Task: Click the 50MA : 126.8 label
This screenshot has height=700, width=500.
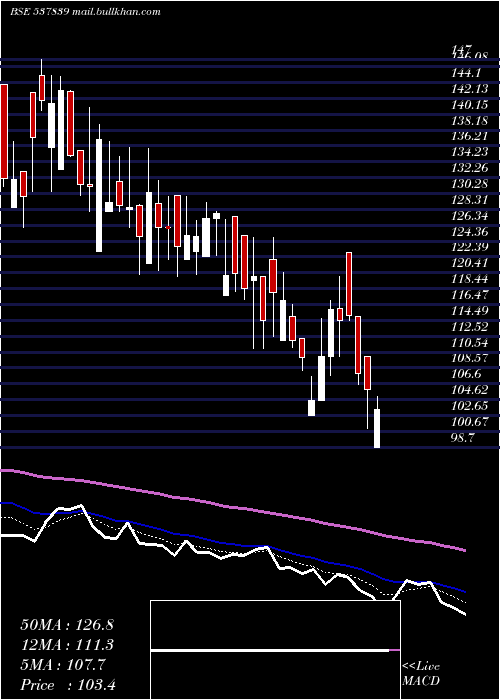Action: (67, 625)
